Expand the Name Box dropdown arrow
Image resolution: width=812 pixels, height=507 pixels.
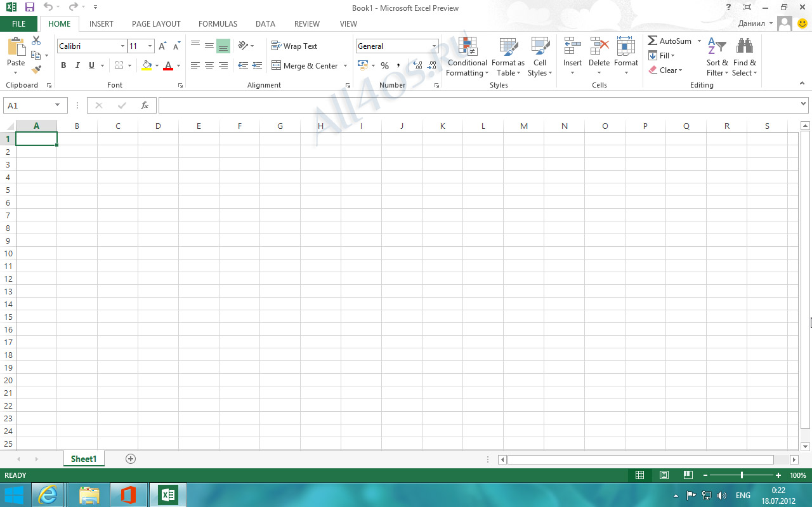(58, 105)
